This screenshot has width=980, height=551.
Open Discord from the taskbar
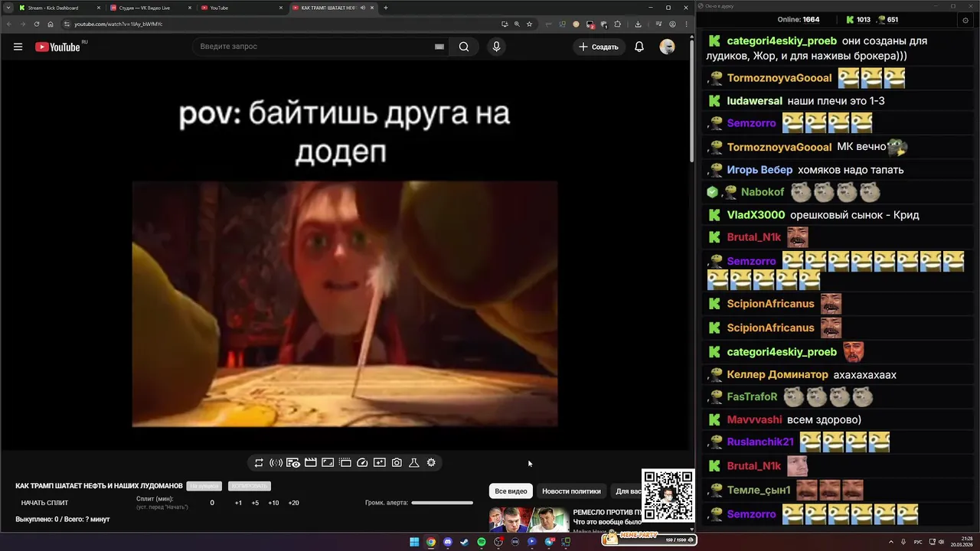[x=448, y=542]
